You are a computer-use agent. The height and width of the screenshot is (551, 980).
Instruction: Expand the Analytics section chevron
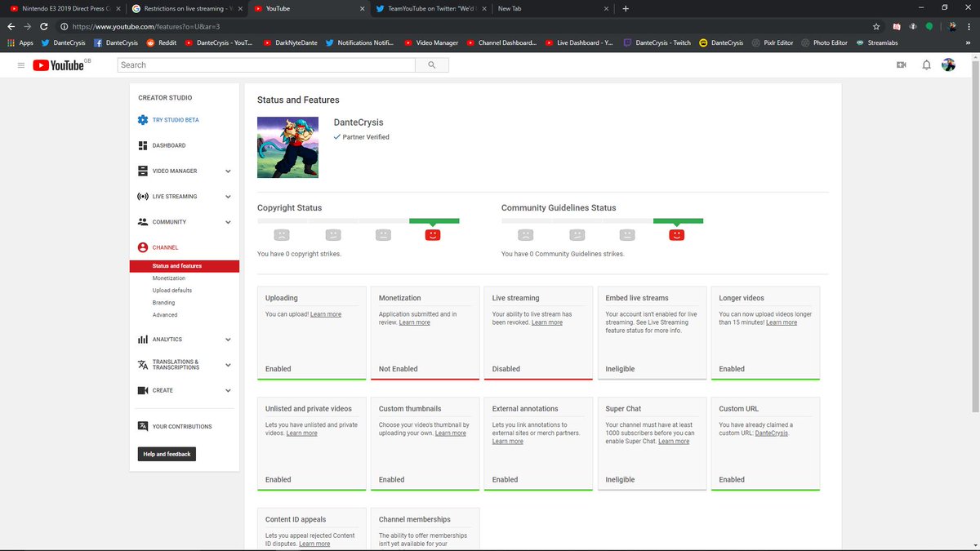[228, 340]
